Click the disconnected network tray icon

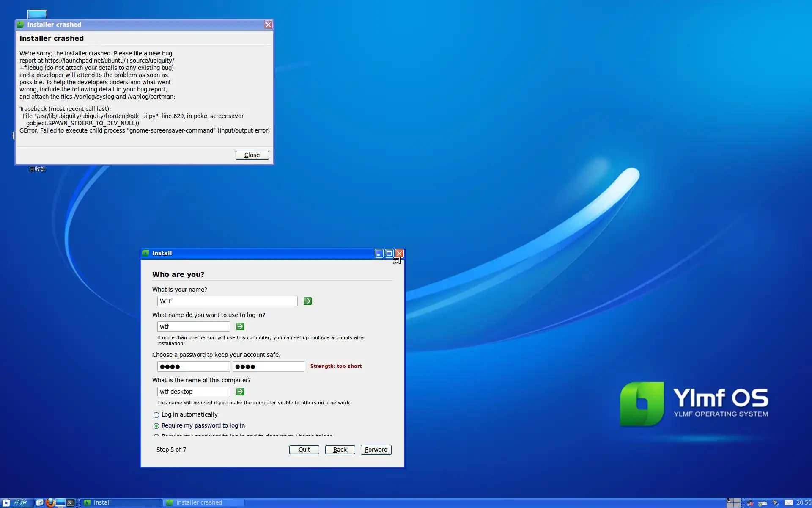[x=750, y=502]
